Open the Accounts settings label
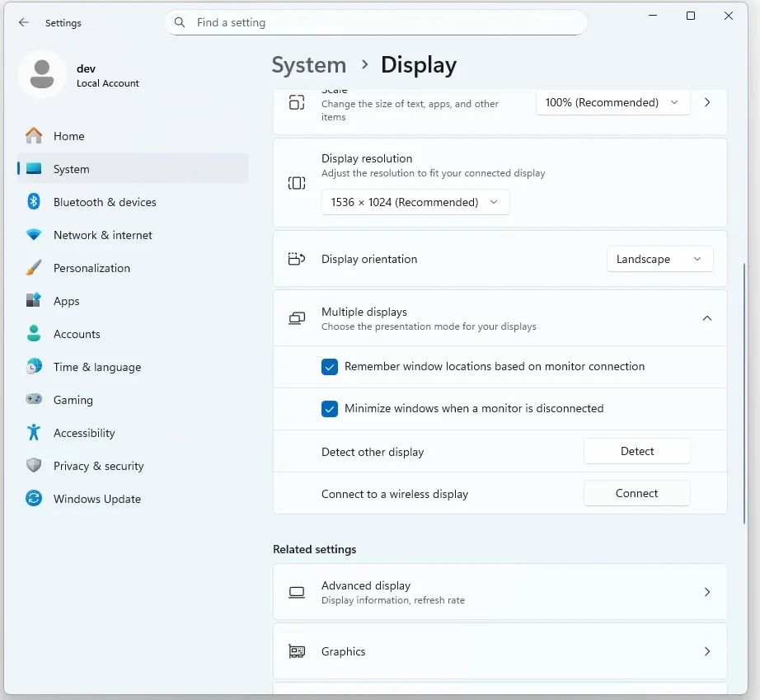760x700 pixels. 77,334
